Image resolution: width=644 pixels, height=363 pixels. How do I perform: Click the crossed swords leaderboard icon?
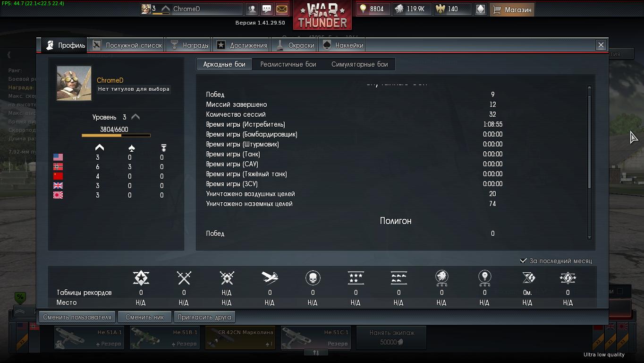click(184, 278)
